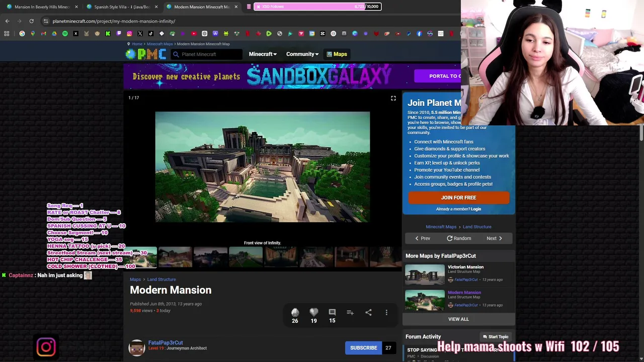The width and height of the screenshot is (644, 362).
Task: Click the XSG Follows progress bar
Action: tap(317, 7)
